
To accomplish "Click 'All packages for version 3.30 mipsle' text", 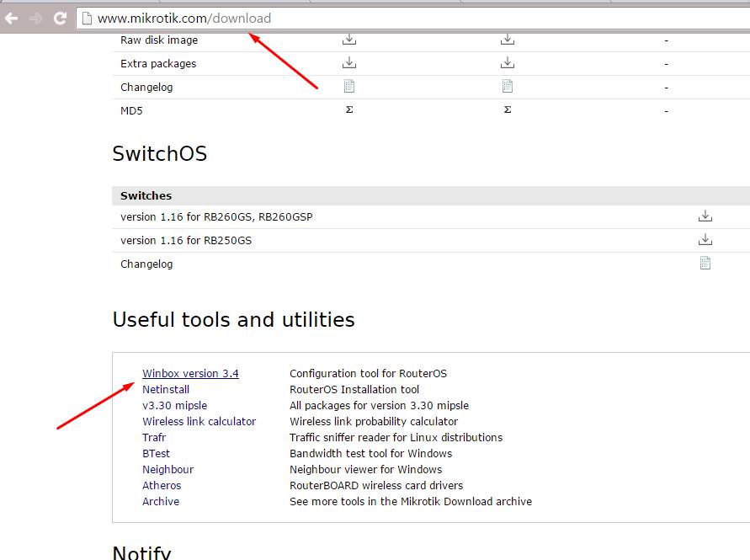I will tap(379, 405).
